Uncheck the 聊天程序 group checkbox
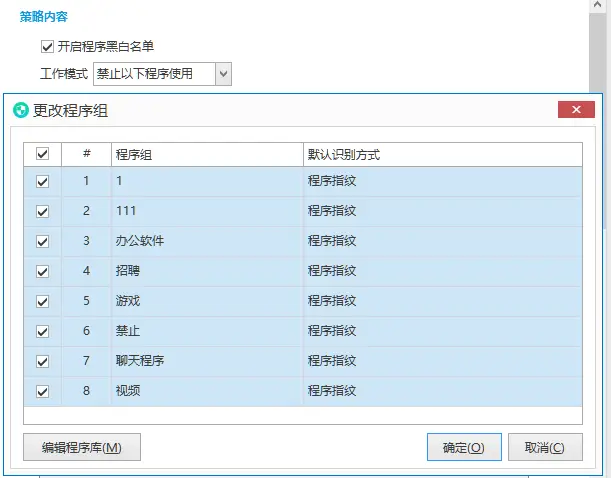Screen dimensions: 611x478 [x=42, y=361]
